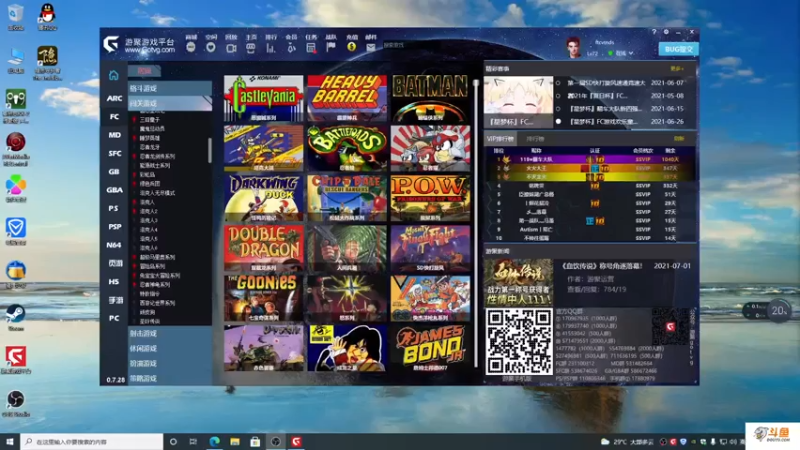Click the yellow more link in events panel

(x=677, y=68)
